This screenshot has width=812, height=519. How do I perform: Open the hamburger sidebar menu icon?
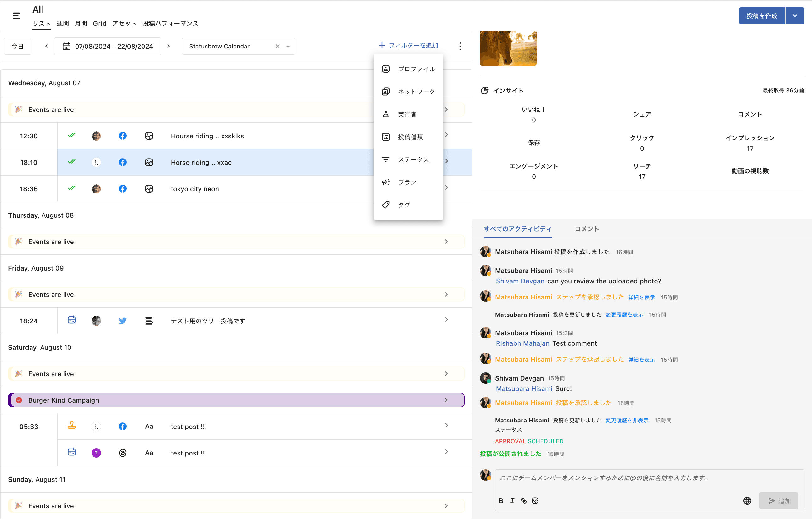(x=16, y=15)
